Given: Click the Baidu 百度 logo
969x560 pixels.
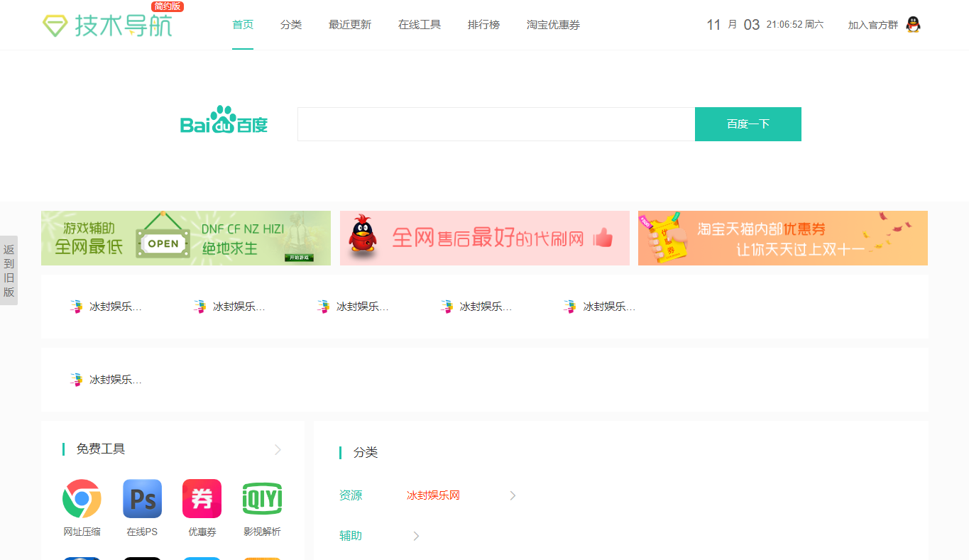Looking at the screenshot, I should [x=224, y=121].
